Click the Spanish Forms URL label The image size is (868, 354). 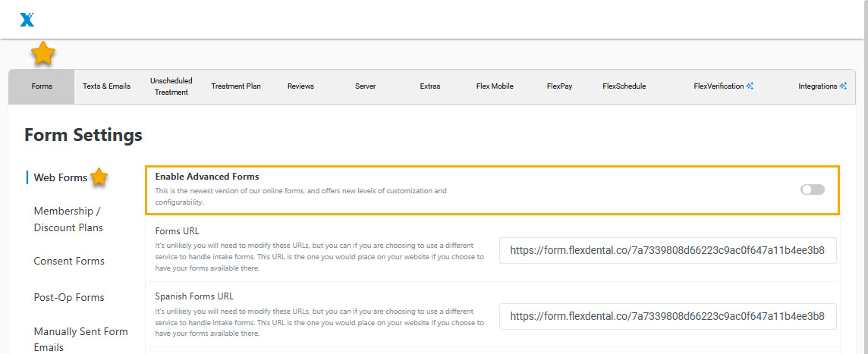click(x=194, y=296)
